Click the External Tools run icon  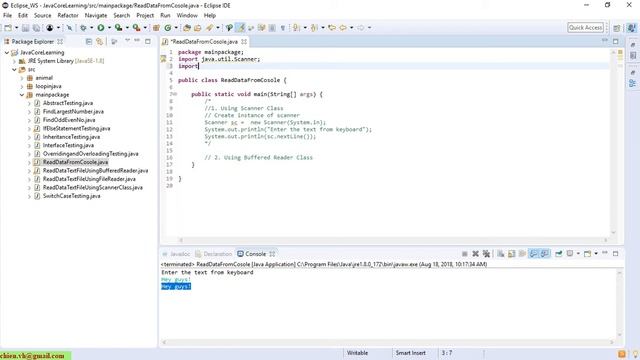tap(136, 28)
